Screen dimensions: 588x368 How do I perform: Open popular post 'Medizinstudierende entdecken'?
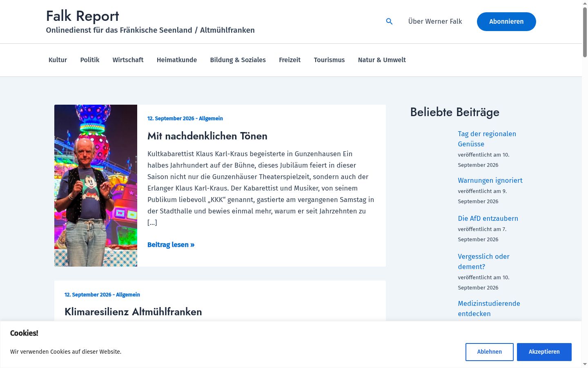coord(489,309)
